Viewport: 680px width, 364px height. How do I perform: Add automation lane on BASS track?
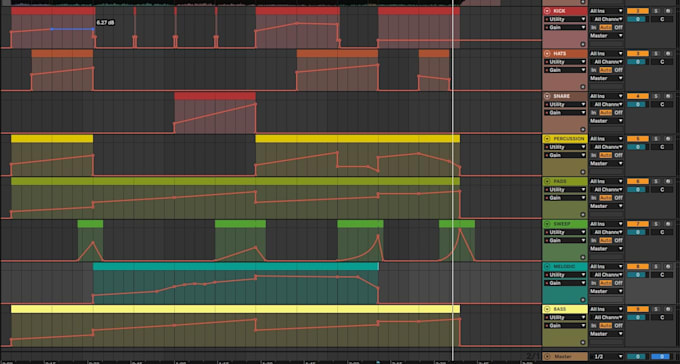click(x=583, y=342)
